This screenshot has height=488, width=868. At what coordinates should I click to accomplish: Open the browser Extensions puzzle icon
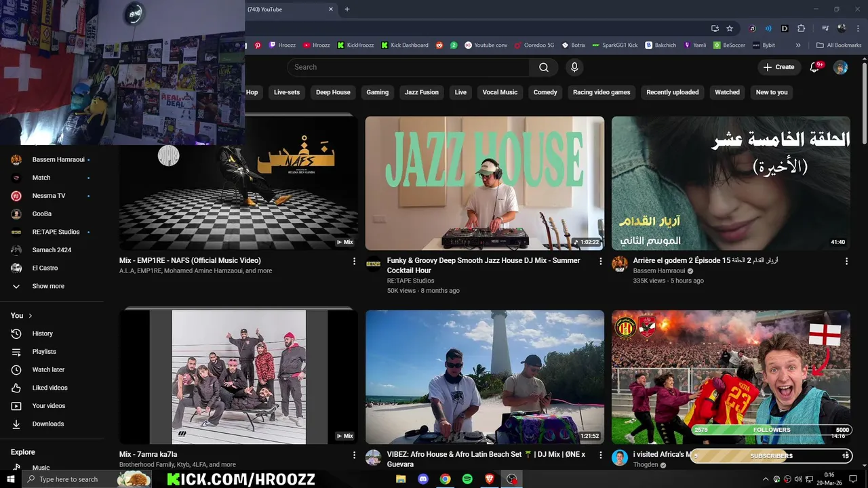pos(801,28)
